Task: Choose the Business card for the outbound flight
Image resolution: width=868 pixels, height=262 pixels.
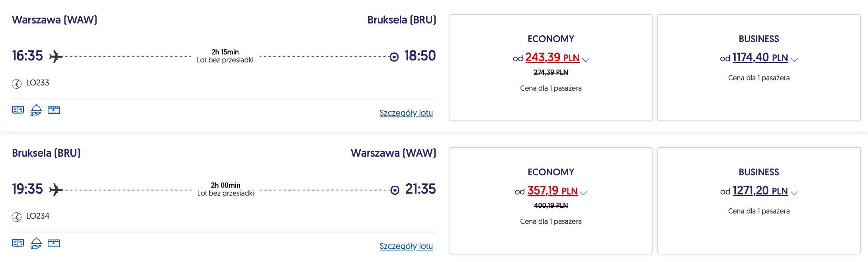Action: 759,68
